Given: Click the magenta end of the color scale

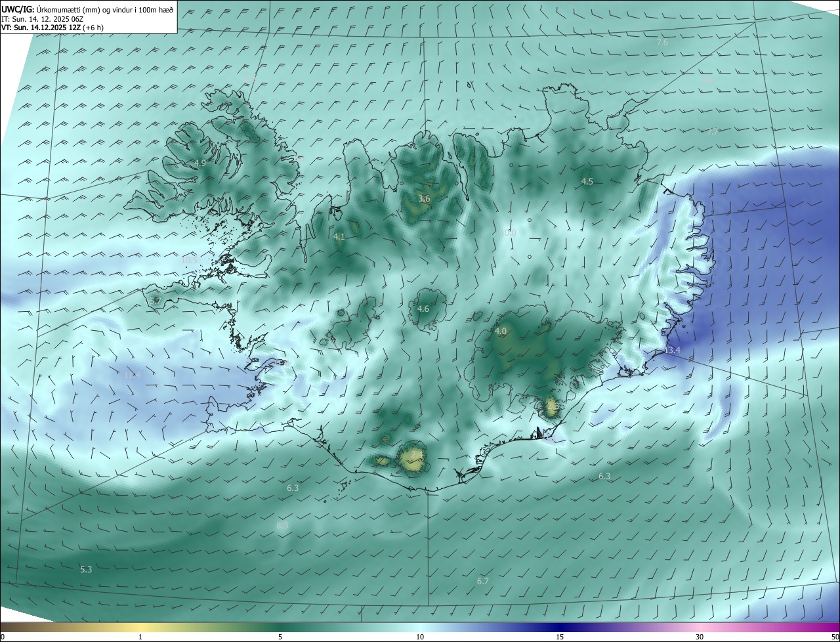Looking at the screenshot, I should tap(828, 627).
